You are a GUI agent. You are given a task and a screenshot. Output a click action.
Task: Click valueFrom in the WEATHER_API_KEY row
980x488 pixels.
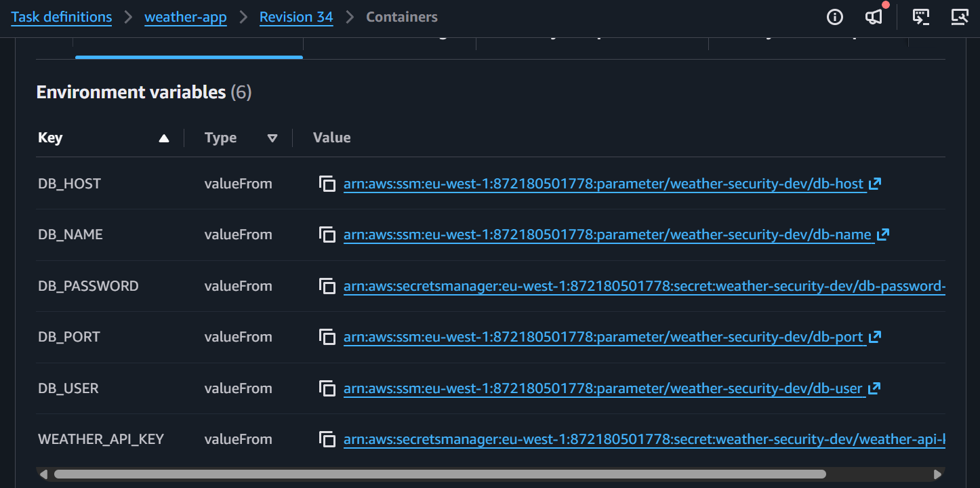[x=239, y=439]
